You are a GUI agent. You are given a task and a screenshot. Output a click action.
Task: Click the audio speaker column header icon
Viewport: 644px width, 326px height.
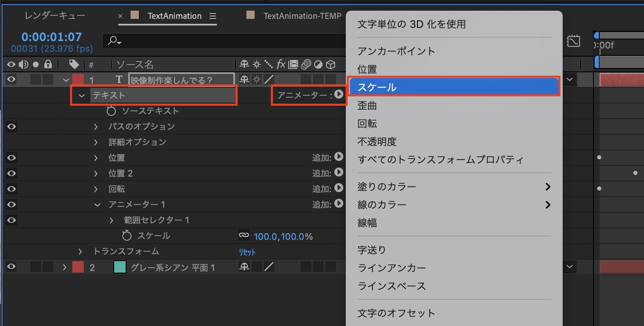pos(24,64)
